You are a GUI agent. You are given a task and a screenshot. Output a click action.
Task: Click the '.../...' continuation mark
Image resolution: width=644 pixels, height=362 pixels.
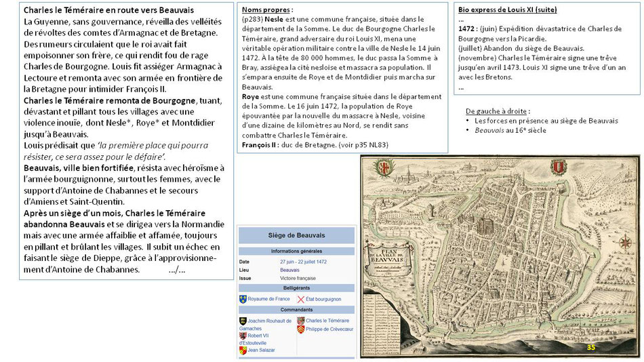coord(177,270)
